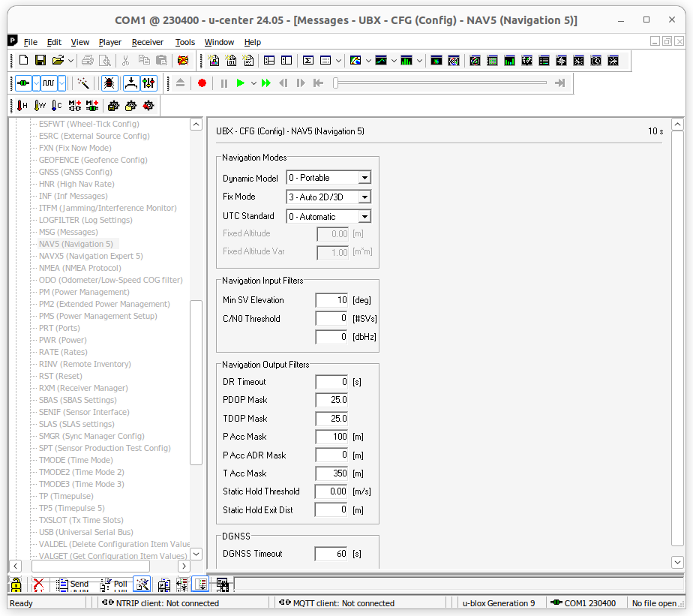The width and height of the screenshot is (693, 616).
Task: Open the Help menu
Action: click(x=253, y=42)
